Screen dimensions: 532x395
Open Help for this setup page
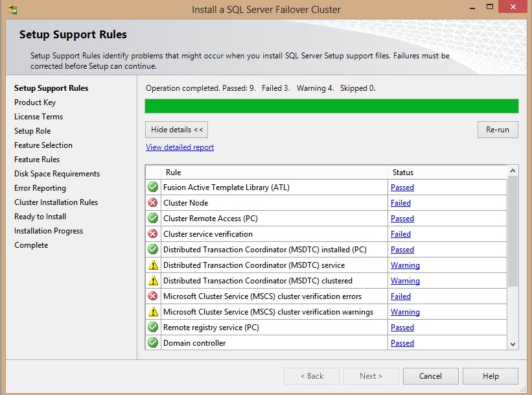(491, 376)
